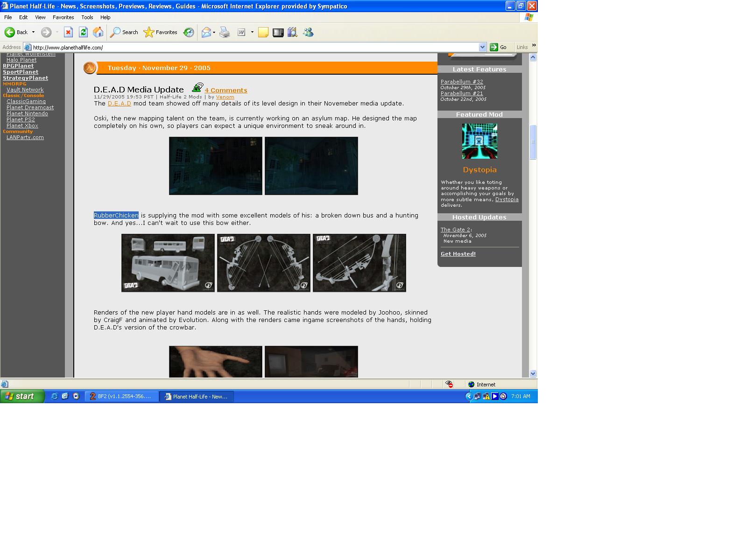Open the Parabellum #21 feature link
This screenshot has width=747, height=560.
(x=462, y=93)
